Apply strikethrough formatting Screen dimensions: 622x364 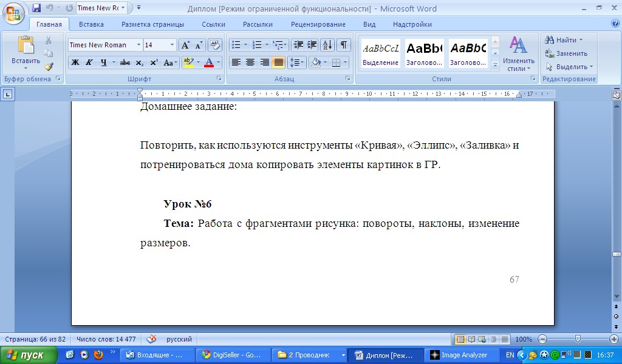[x=125, y=62]
